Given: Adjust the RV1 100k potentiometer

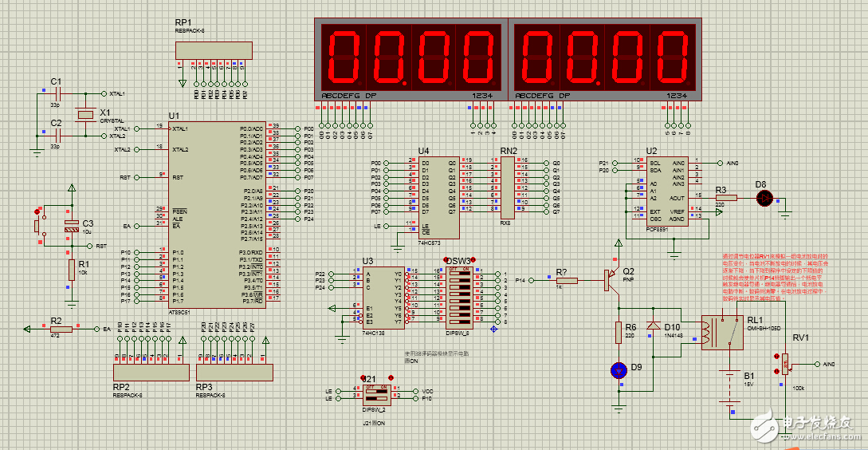Looking at the screenshot, I should (784, 365).
